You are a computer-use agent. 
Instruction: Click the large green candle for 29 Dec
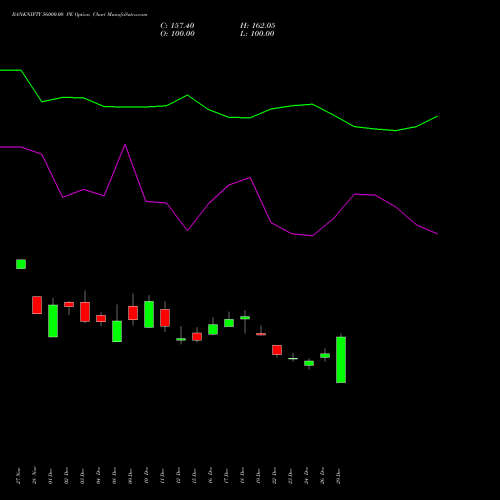(x=341, y=360)
